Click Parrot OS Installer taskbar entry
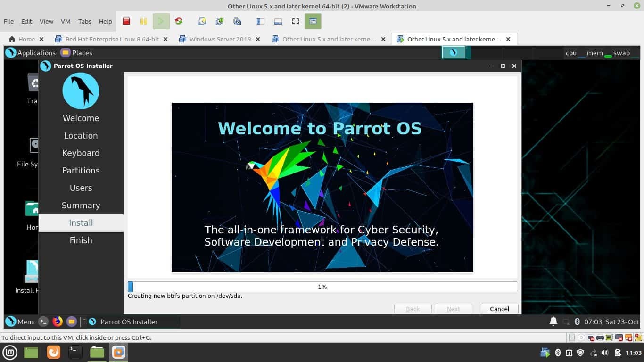 (132, 322)
